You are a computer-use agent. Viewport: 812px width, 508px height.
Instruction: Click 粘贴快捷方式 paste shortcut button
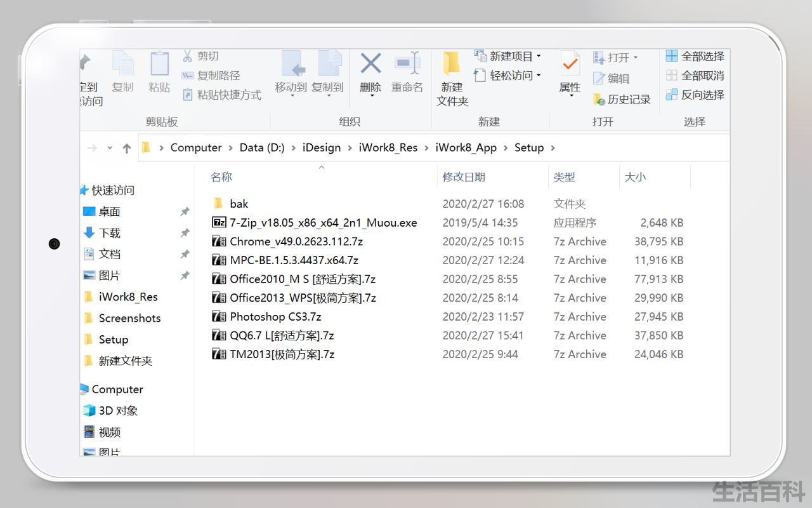tap(221, 95)
